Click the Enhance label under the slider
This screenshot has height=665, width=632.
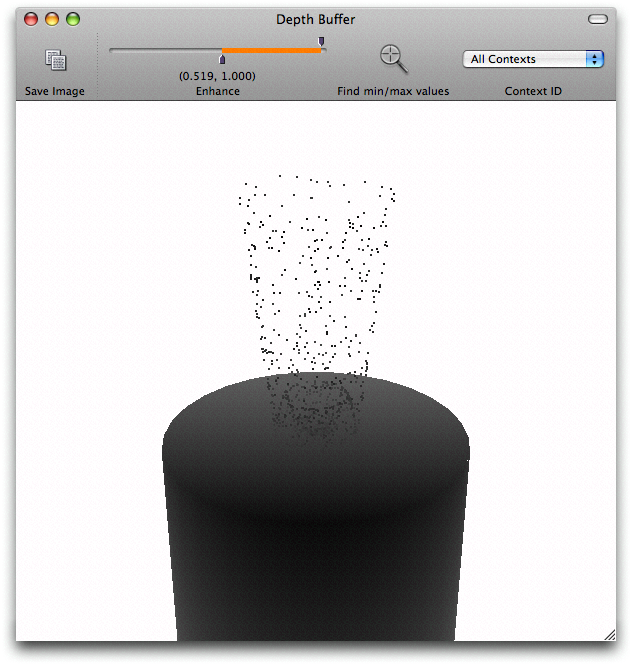[x=217, y=91]
